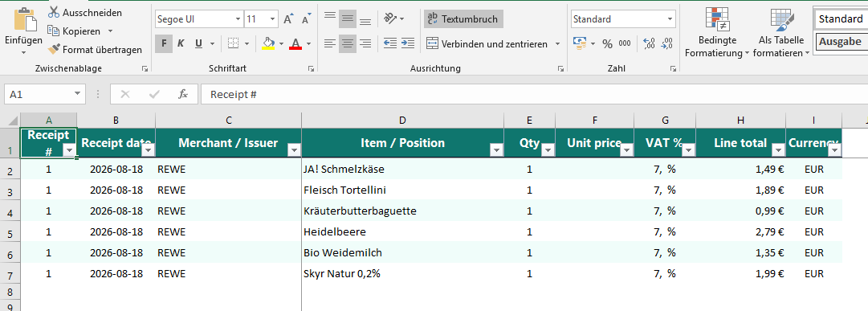Click the Ausschneiden scissors icon

point(54,12)
